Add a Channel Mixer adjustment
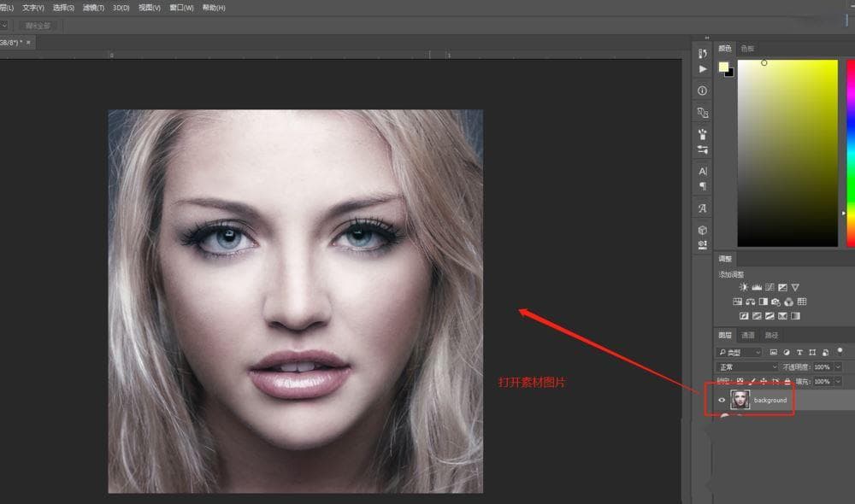The width and height of the screenshot is (855, 504). click(x=789, y=302)
